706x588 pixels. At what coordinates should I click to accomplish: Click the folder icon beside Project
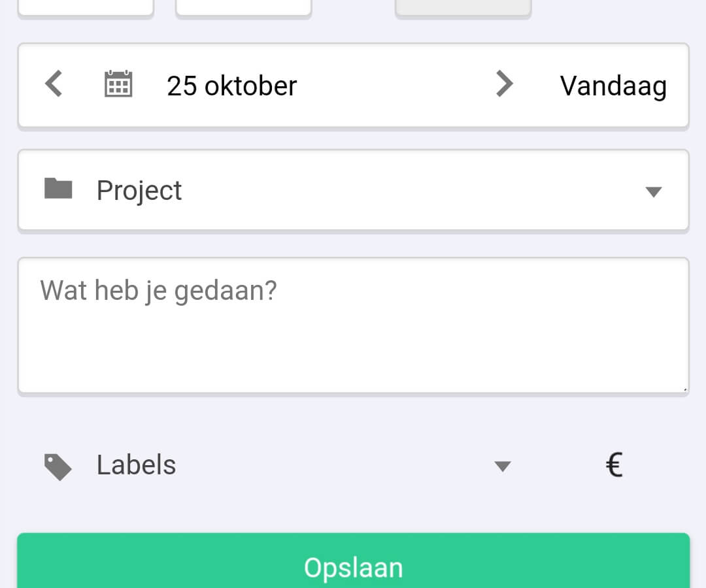(58, 189)
